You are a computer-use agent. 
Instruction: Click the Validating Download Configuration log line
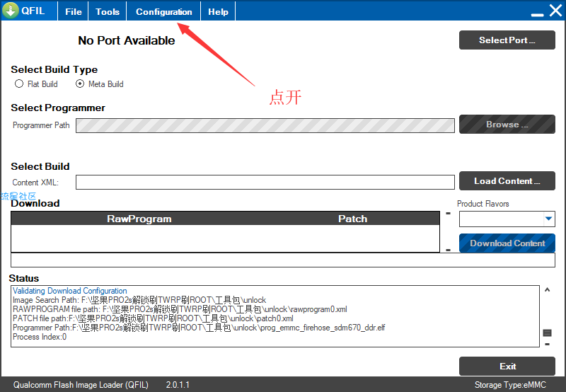[x=69, y=291]
